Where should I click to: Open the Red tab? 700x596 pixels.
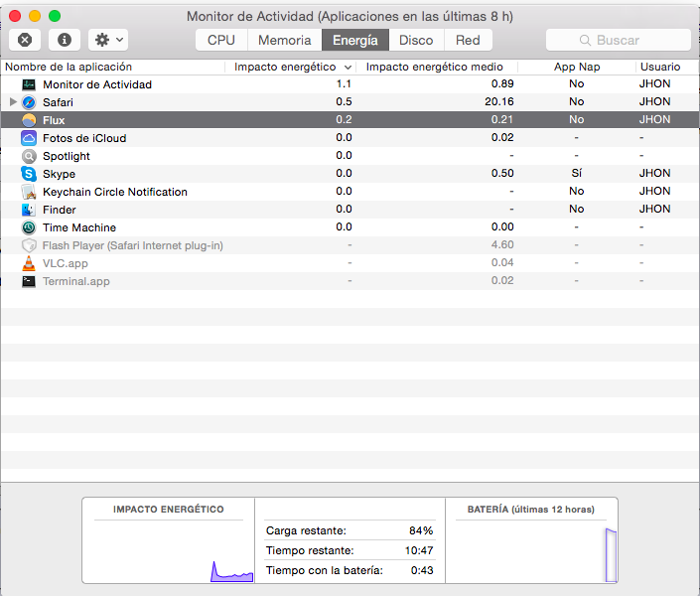[x=468, y=40]
